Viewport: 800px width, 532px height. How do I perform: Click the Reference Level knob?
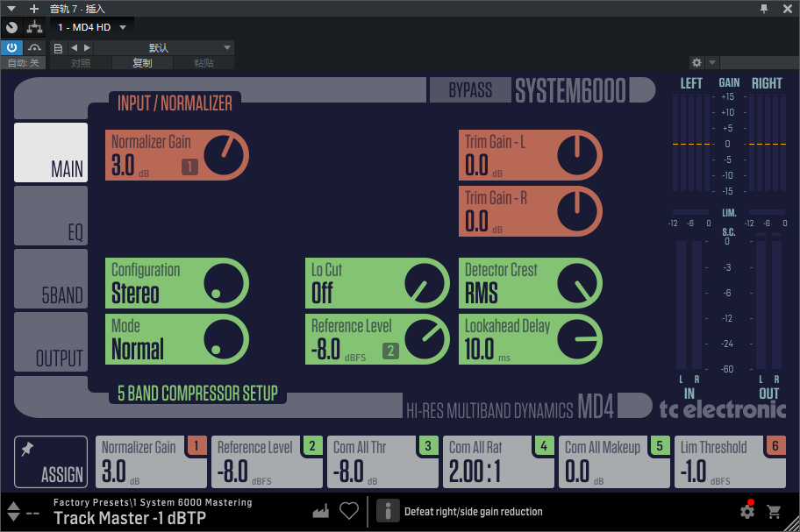click(x=425, y=339)
